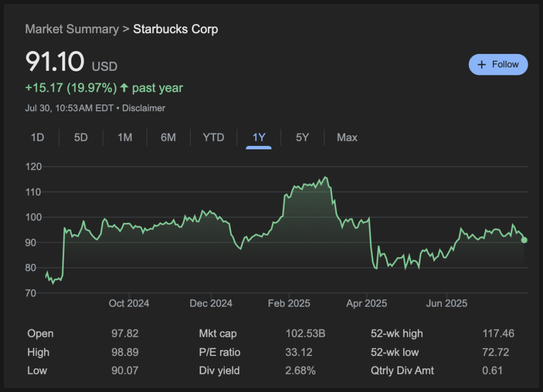
Task: Show the 5Y chart range
Action: pyautogui.click(x=302, y=138)
